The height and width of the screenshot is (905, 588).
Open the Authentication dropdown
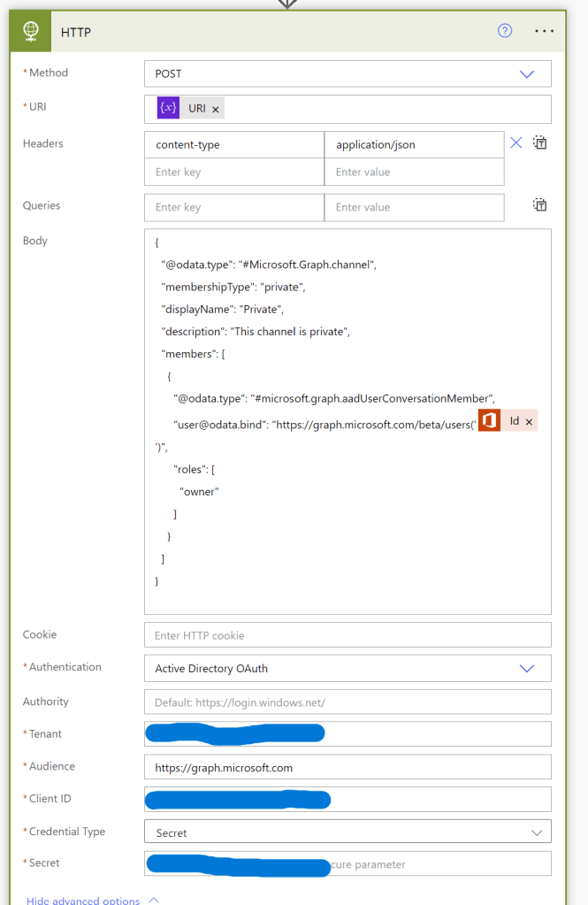pos(527,669)
